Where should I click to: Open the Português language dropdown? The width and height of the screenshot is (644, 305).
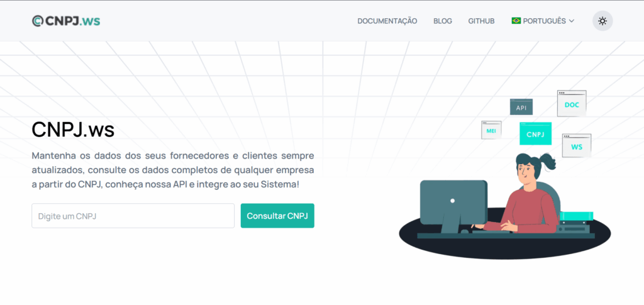(543, 21)
